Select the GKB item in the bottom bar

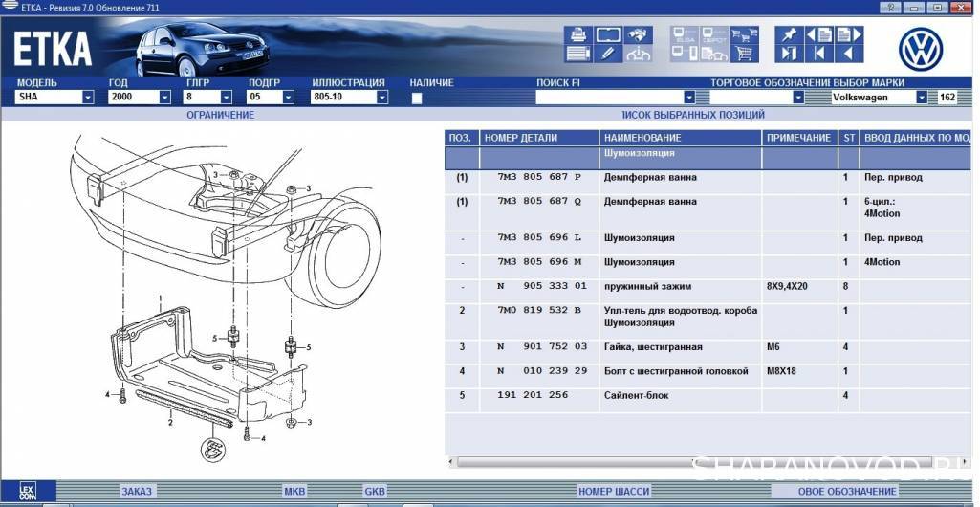pyautogui.click(x=375, y=491)
